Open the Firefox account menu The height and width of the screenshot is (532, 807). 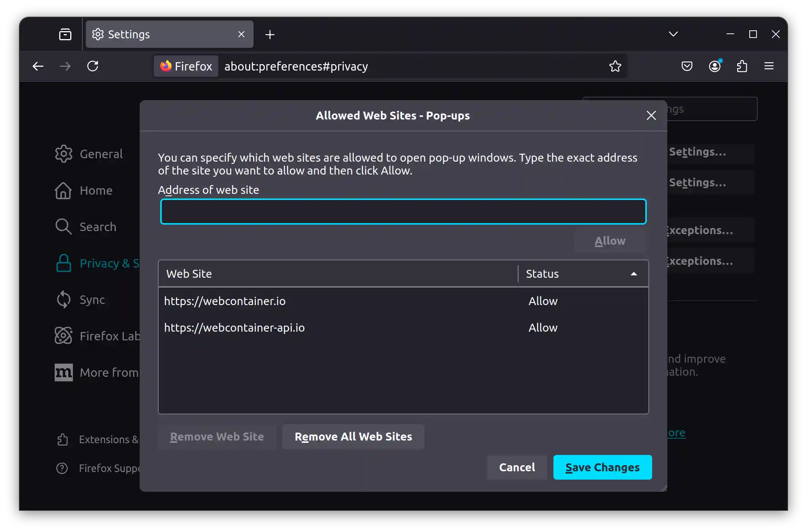tap(715, 66)
